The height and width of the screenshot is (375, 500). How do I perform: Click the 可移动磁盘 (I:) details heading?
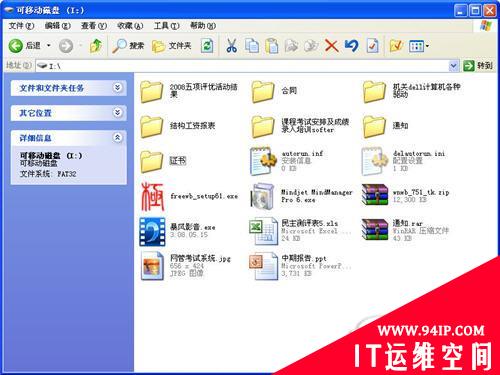pyautogui.click(x=51, y=156)
